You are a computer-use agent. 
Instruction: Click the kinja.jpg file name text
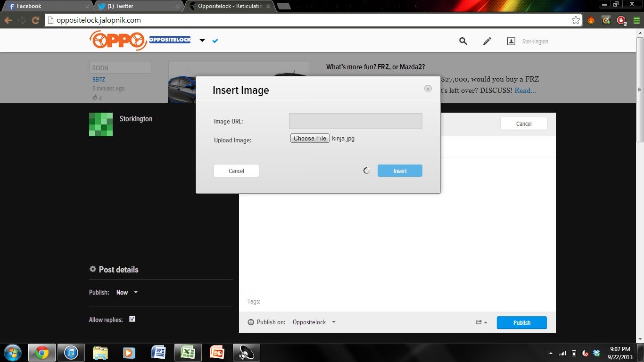tap(343, 138)
